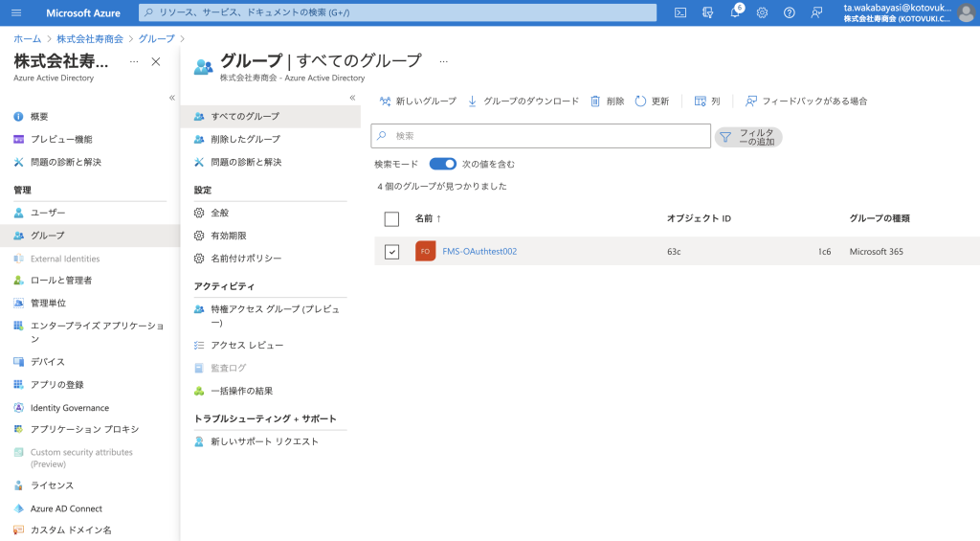The image size is (980, 541).
Task: Close the 株式会社寿… blade
Action: click(x=156, y=61)
